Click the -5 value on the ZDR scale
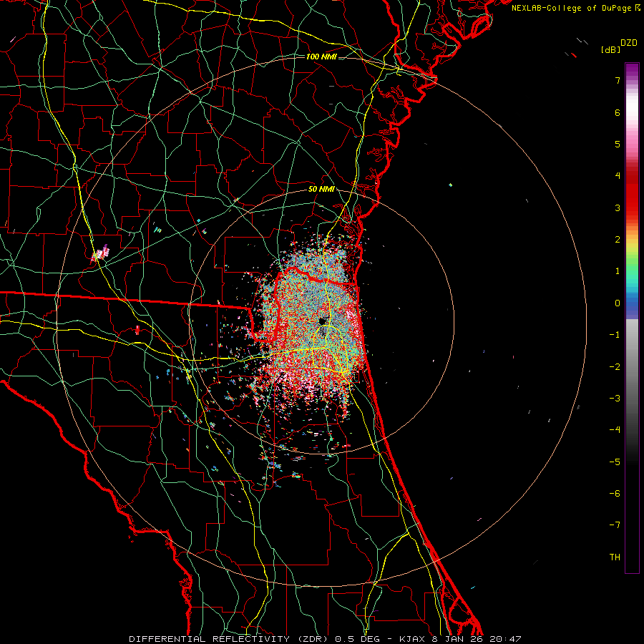 (x=615, y=462)
